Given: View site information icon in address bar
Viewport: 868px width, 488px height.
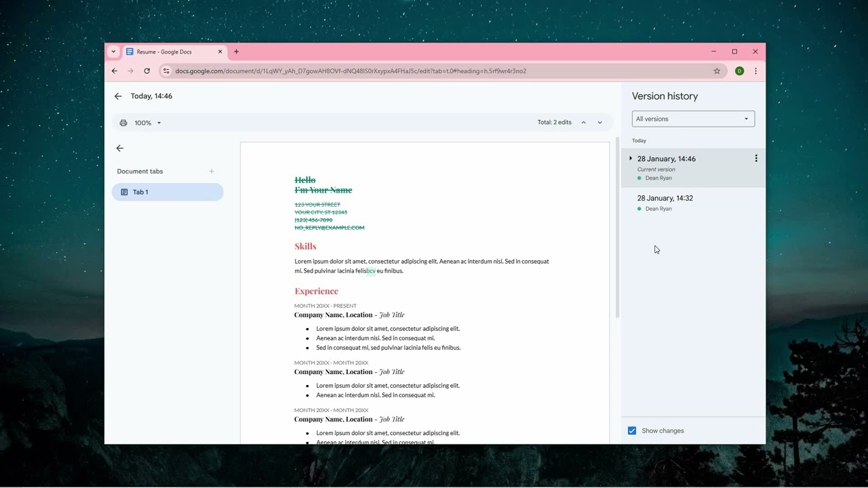Looking at the screenshot, I should tap(166, 71).
